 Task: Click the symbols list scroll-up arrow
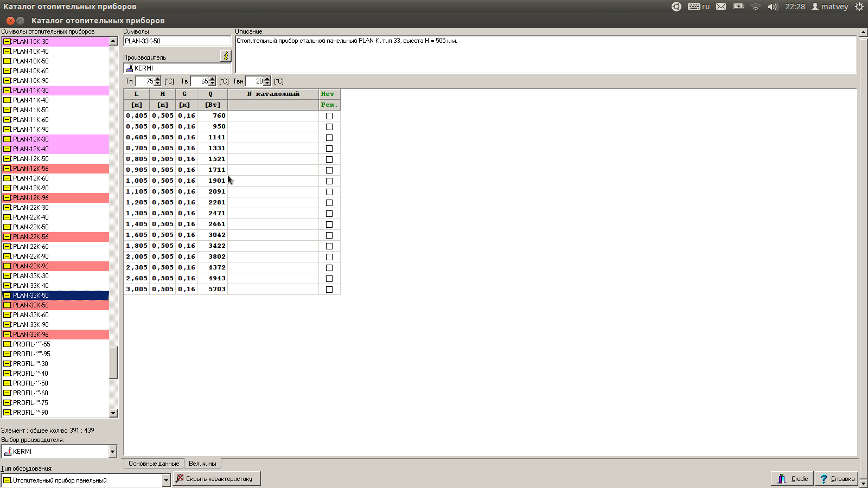point(113,41)
